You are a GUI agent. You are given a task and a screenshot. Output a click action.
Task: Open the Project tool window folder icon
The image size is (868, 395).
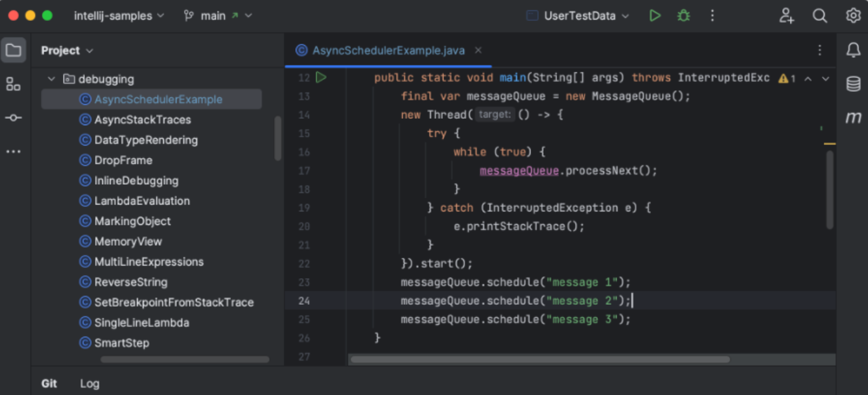(13, 50)
